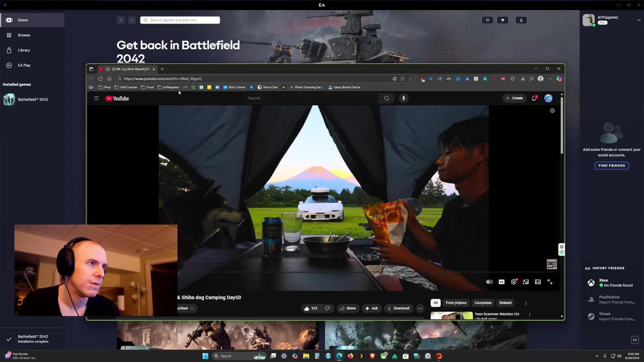Image resolution: width=644 pixels, height=362 pixels.
Task: Open Browse in EA sidebar
Action: (x=32, y=35)
